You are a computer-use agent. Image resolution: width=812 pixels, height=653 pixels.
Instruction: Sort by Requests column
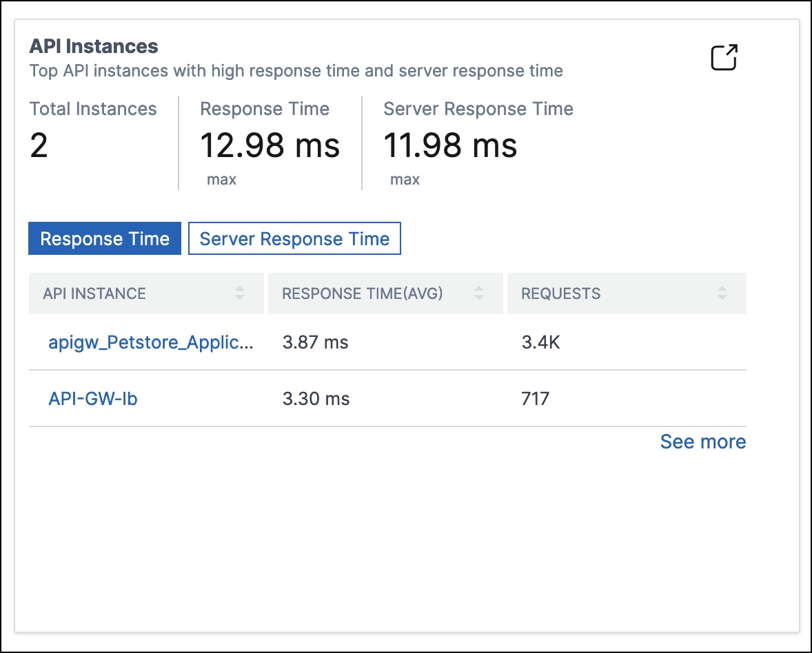(x=722, y=293)
